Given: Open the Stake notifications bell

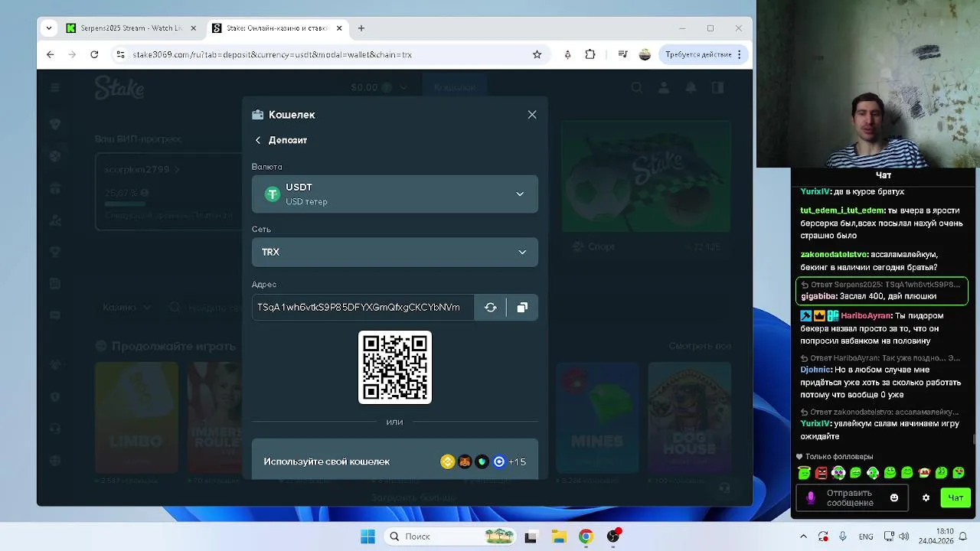Looking at the screenshot, I should click(691, 87).
